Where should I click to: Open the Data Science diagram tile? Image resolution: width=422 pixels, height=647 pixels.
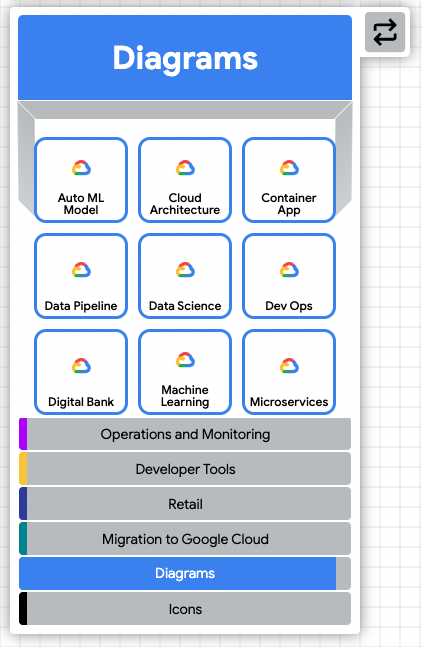[185, 276]
